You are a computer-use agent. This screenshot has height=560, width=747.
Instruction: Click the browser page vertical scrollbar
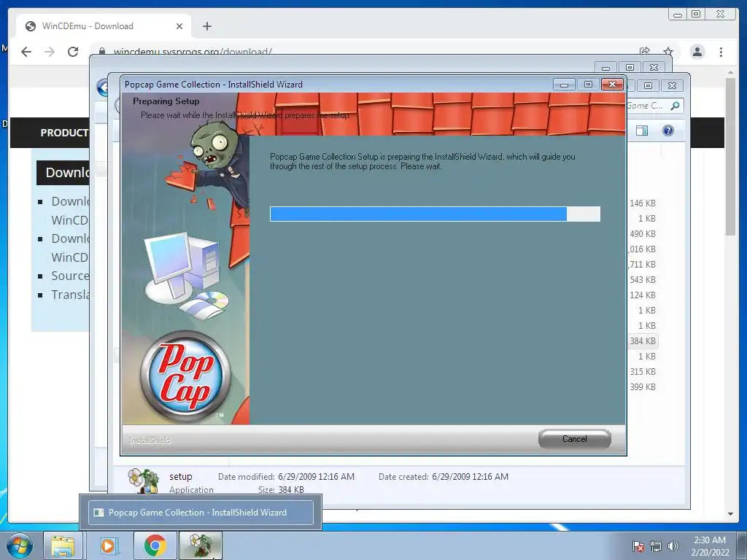pyautogui.click(x=730, y=156)
